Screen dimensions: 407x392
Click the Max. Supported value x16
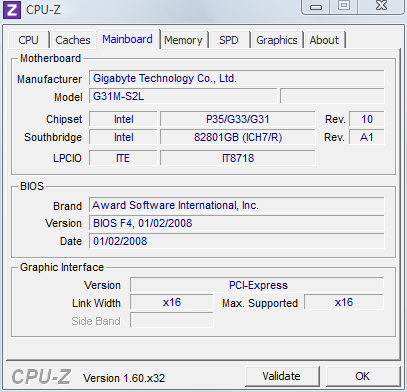tap(344, 302)
